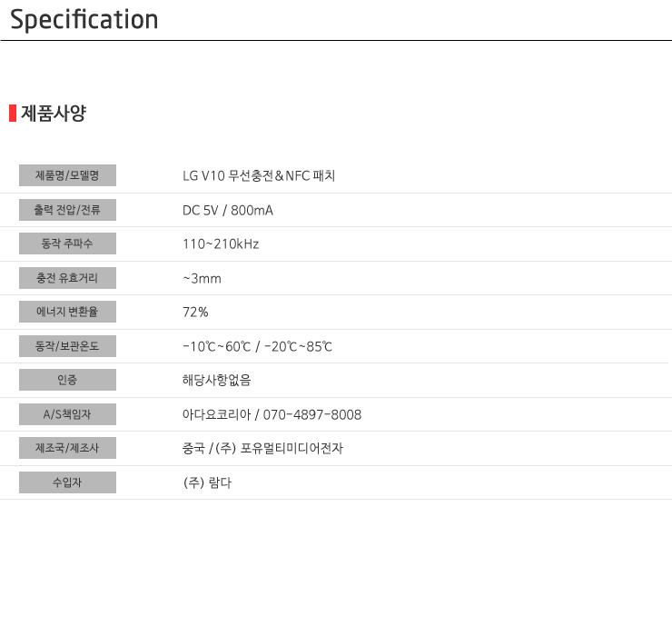Click the 제조국/제조사 label box
Screen dimensions: 672x636
tap(67, 448)
